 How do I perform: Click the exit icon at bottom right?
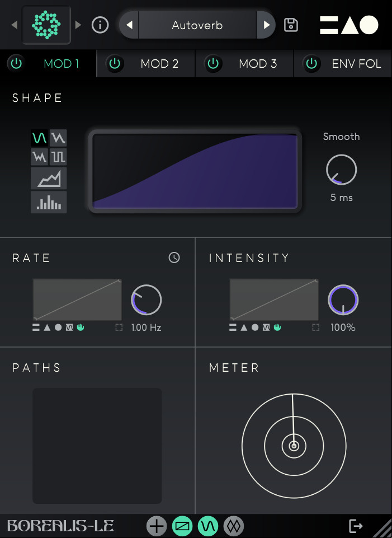[x=355, y=526]
